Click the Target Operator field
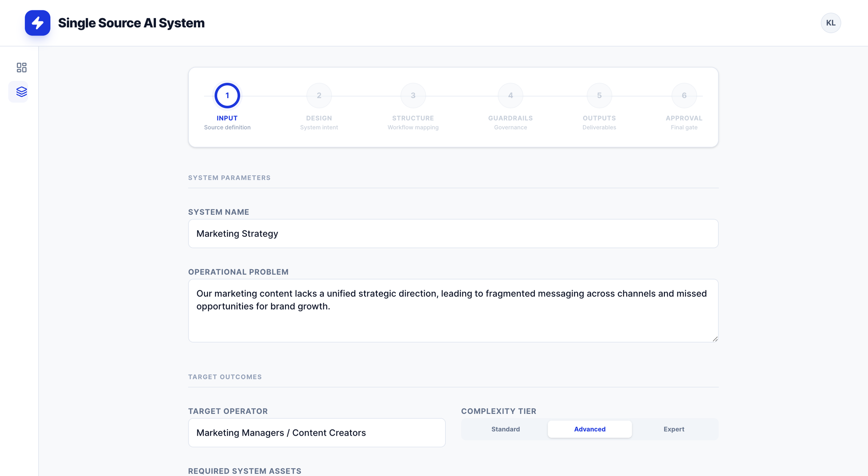The width and height of the screenshot is (868, 476). [x=317, y=433]
